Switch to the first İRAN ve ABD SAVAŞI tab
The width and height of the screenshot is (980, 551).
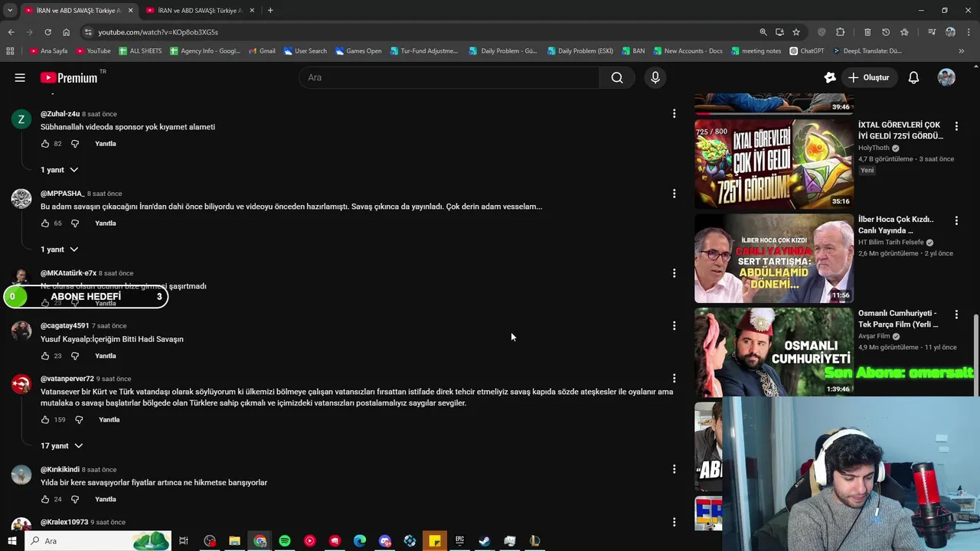[77, 11]
